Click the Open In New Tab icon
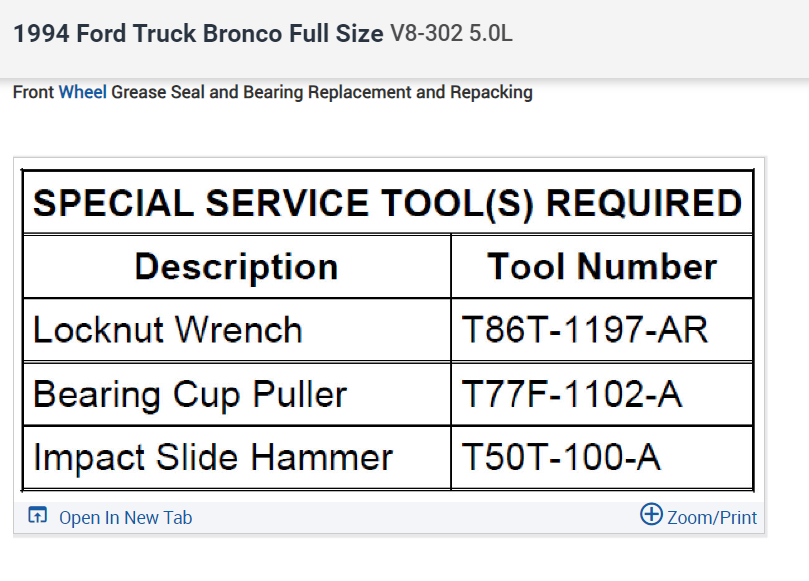This screenshot has width=809, height=581. click(x=38, y=516)
